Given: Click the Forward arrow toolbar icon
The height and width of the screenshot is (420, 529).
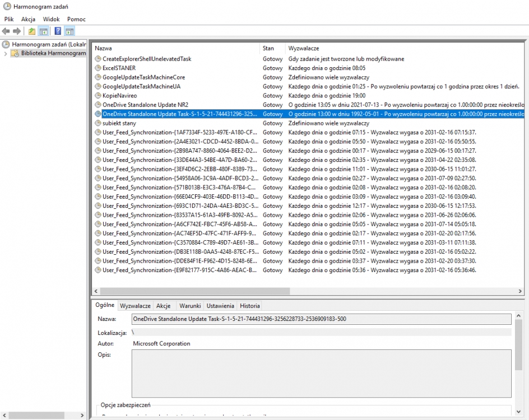Looking at the screenshot, I should point(17,31).
